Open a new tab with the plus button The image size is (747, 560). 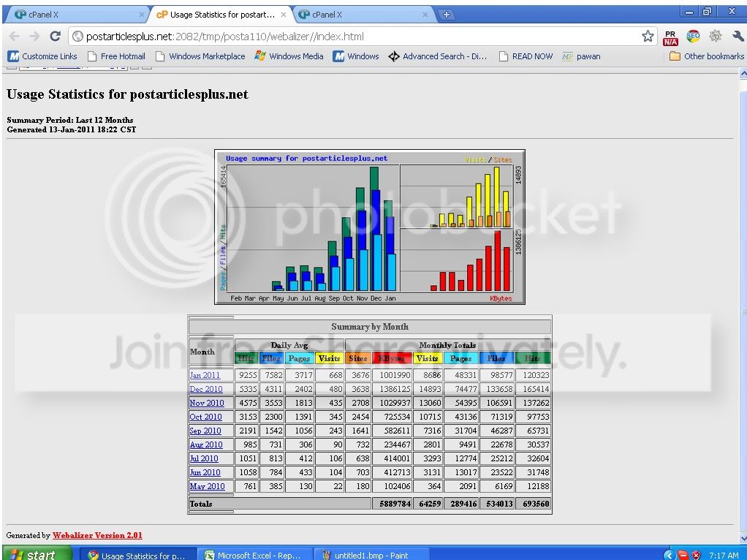click(x=446, y=15)
